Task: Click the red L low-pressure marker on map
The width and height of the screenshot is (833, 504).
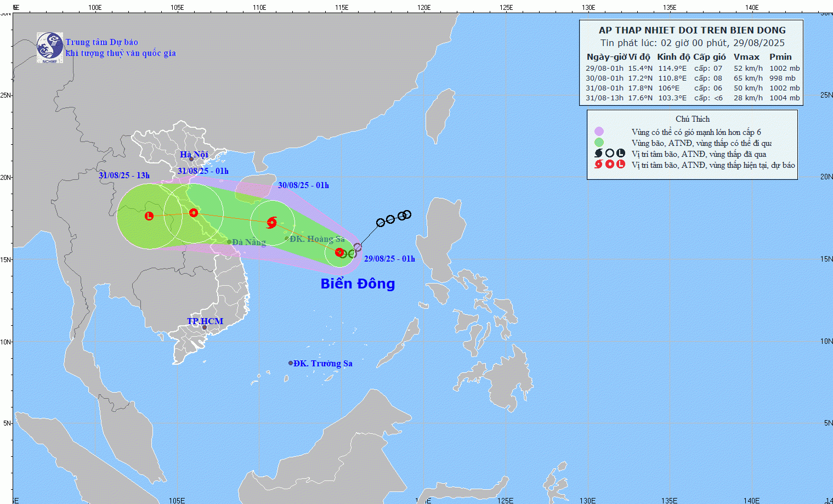Action: tap(149, 216)
